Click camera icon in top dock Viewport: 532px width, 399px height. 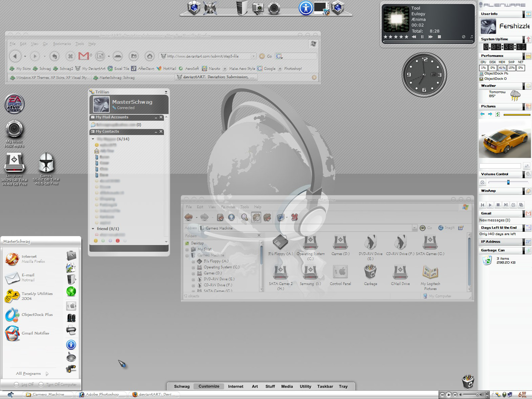pos(258,8)
